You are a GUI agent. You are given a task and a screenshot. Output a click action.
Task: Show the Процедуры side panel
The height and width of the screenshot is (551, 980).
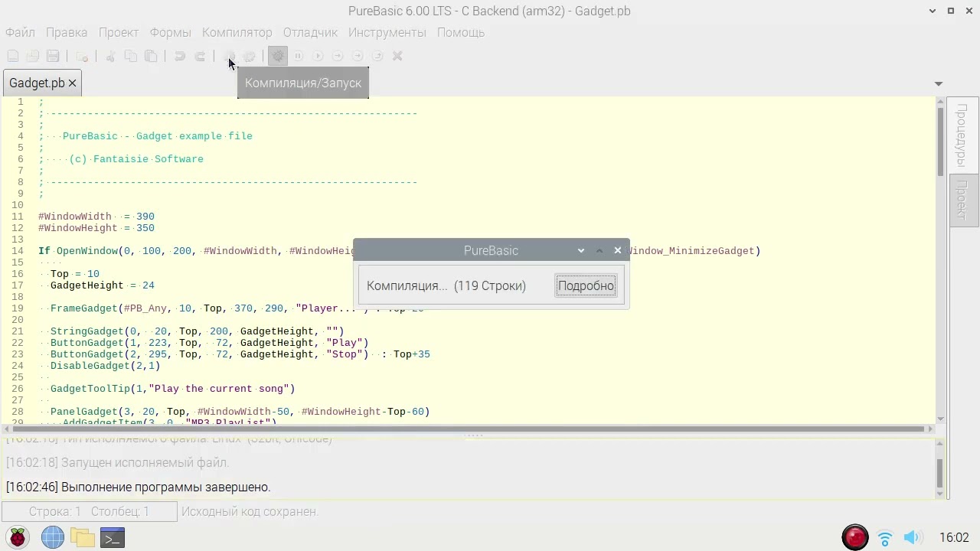963,135
